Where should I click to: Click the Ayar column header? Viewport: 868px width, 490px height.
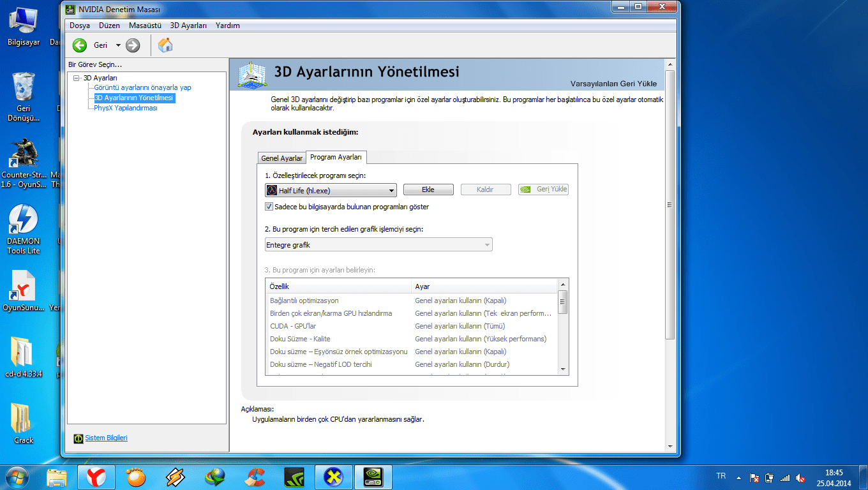[484, 286]
